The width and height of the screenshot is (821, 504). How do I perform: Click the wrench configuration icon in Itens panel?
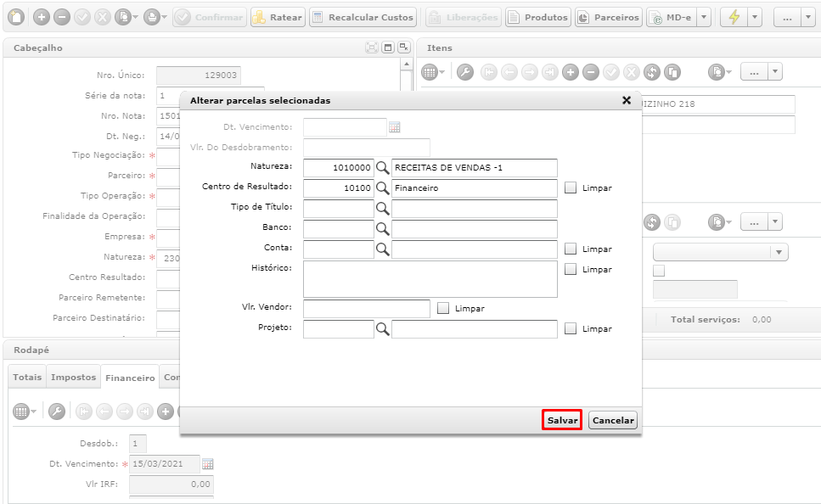click(465, 72)
